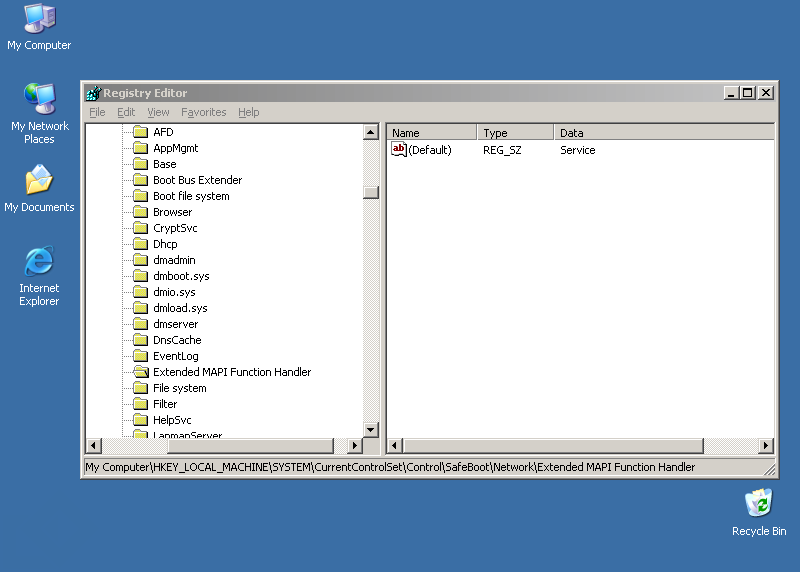The width and height of the screenshot is (800, 572).
Task: Close the Registry Editor window
Action: (766, 93)
